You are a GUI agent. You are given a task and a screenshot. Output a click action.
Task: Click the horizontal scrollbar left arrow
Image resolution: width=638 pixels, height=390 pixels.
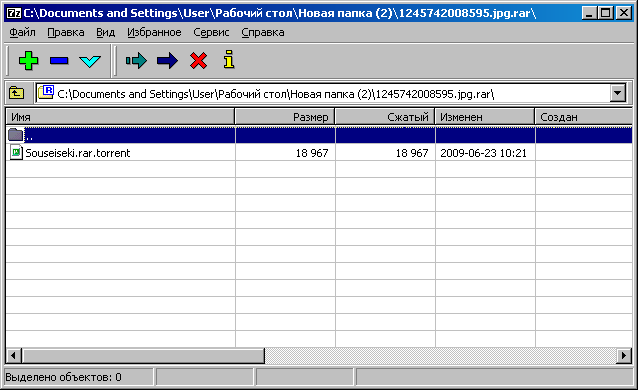coord(13,355)
